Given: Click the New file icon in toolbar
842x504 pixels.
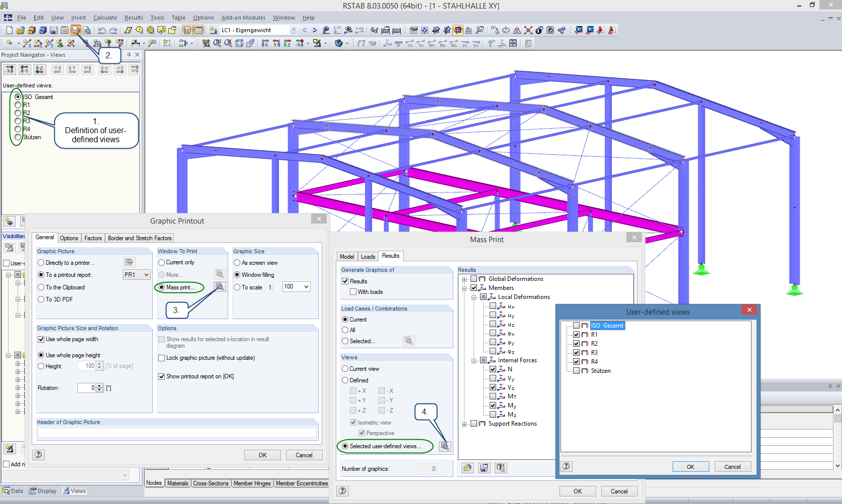Looking at the screenshot, I should 9,30.
